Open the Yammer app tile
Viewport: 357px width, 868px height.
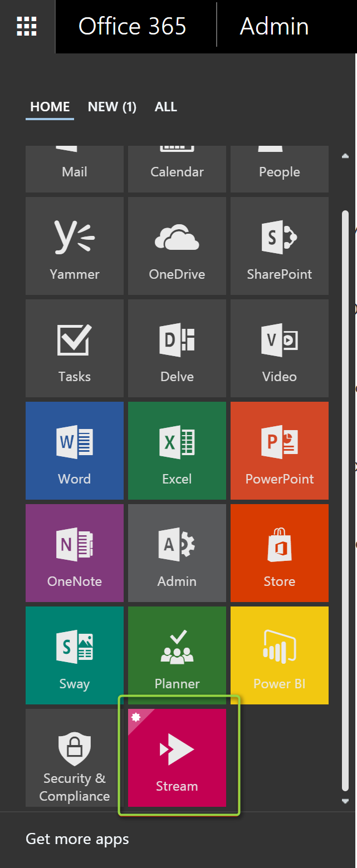tap(75, 246)
